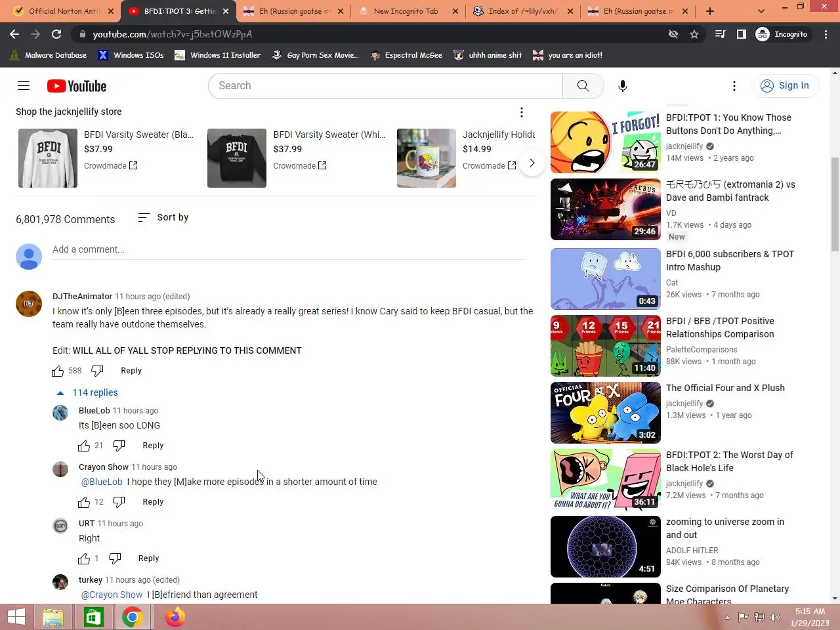Open the DJTheAnimator channel name
Viewport: 840px width, 630px height.
pos(82,297)
